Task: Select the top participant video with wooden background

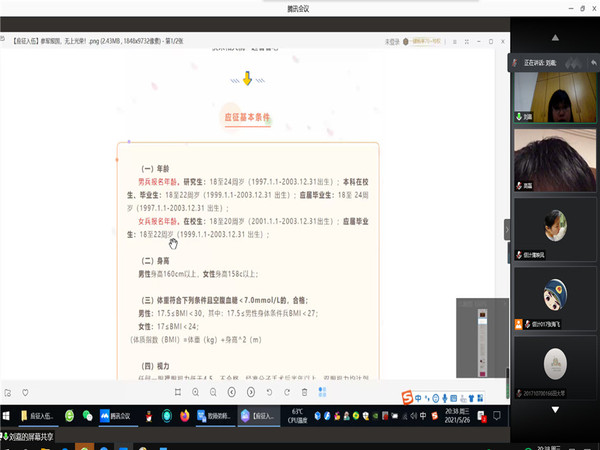Action: [555, 97]
